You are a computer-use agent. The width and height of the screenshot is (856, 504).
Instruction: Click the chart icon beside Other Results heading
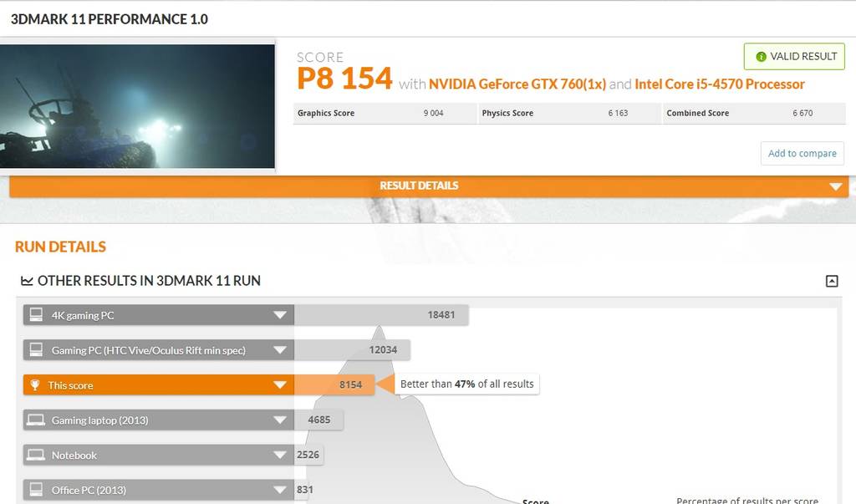pyautogui.click(x=27, y=281)
